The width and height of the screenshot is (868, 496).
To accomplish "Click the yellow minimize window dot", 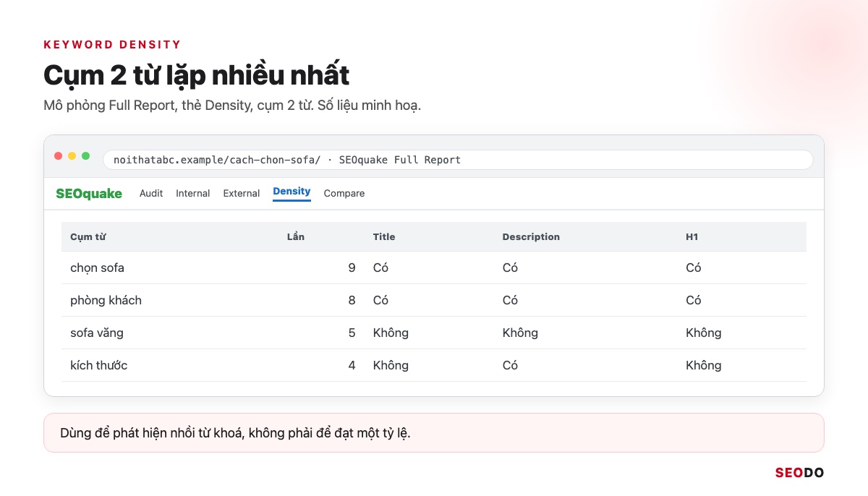I will [x=72, y=156].
